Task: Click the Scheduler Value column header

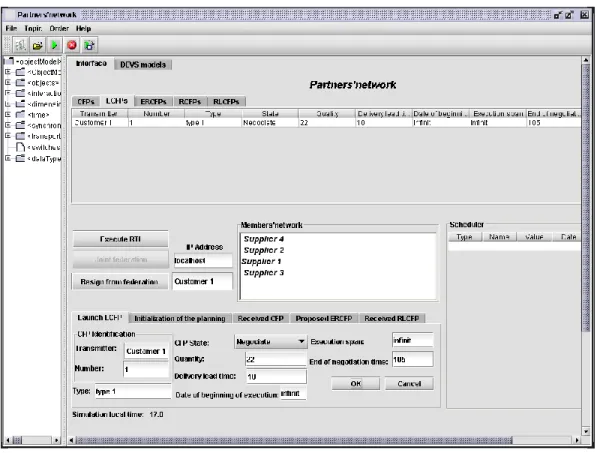Action: pos(534,237)
